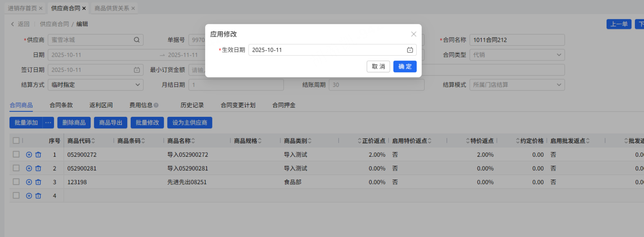
Task: Click add-row icon on row 1
Action: coord(29,155)
